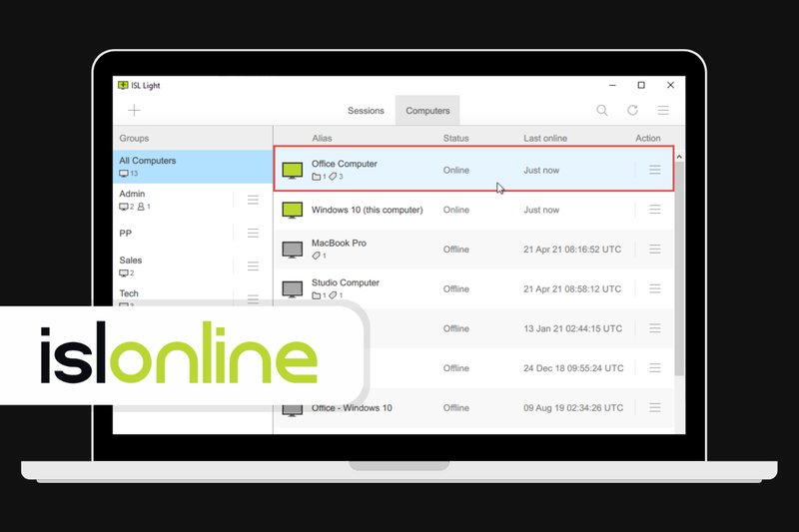799x532 pixels.
Task: Click the computer list scrollbar thumb
Action: [679, 269]
